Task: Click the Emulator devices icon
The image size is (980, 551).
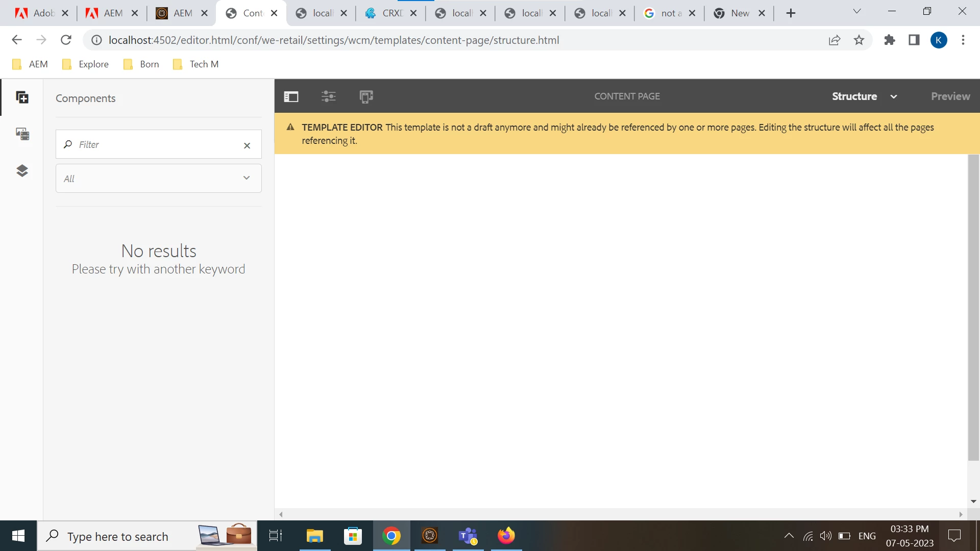Action: (x=366, y=96)
